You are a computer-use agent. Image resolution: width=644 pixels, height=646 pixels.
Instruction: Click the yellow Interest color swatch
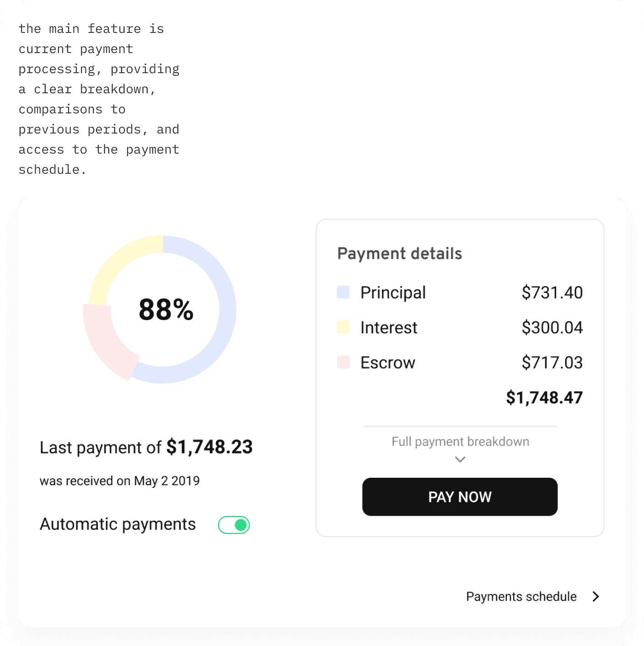(343, 327)
